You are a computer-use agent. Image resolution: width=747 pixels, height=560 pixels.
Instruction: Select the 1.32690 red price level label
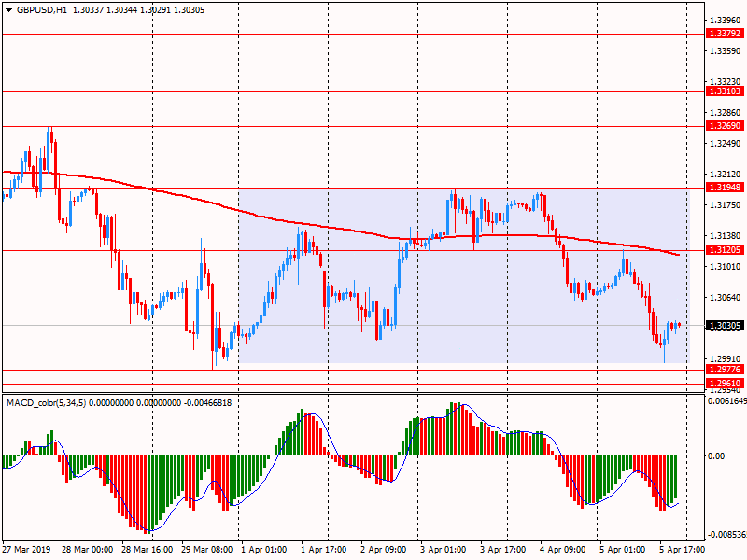click(725, 126)
